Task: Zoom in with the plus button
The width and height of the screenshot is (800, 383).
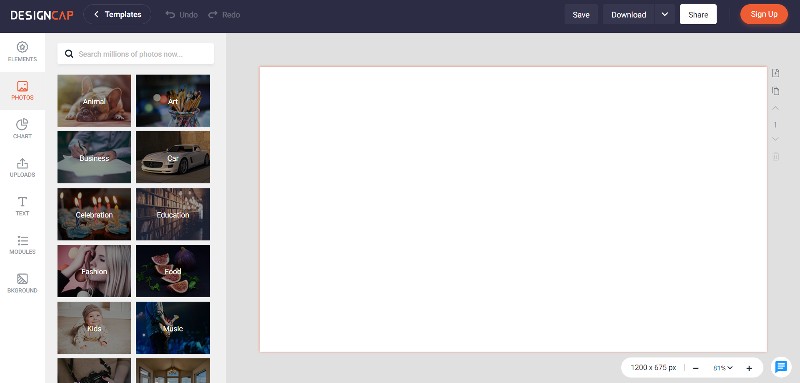Action: click(749, 368)
